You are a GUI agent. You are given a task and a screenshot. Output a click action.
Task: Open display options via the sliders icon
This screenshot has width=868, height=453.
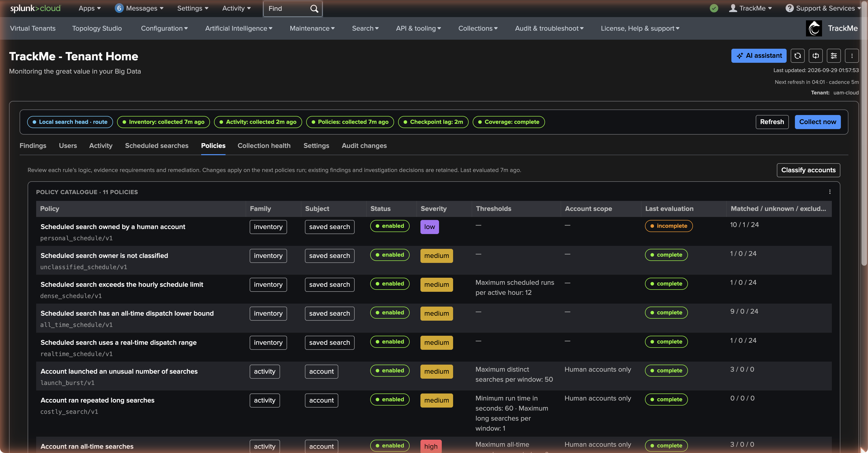[834, 56]
